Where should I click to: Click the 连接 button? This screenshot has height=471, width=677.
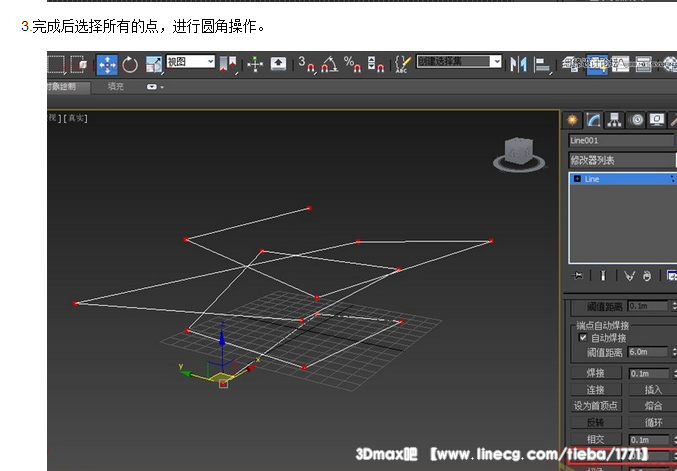(x=596, y=389)
